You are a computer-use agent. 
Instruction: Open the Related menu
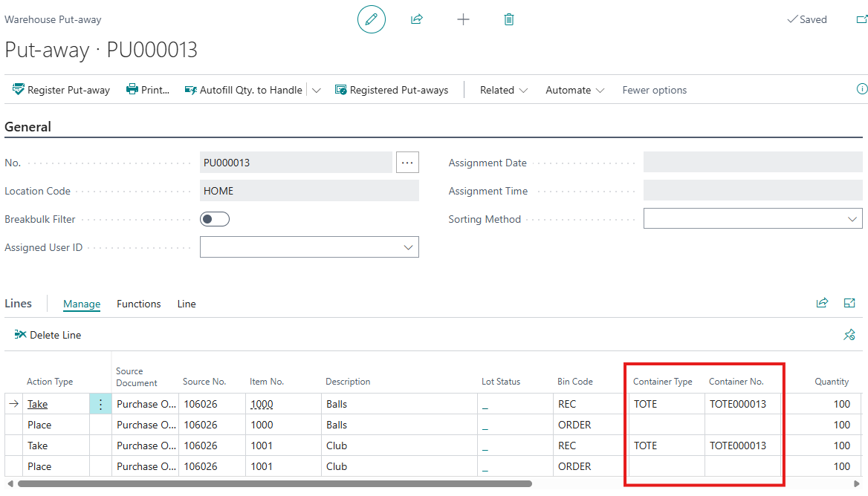coord(504,90)
